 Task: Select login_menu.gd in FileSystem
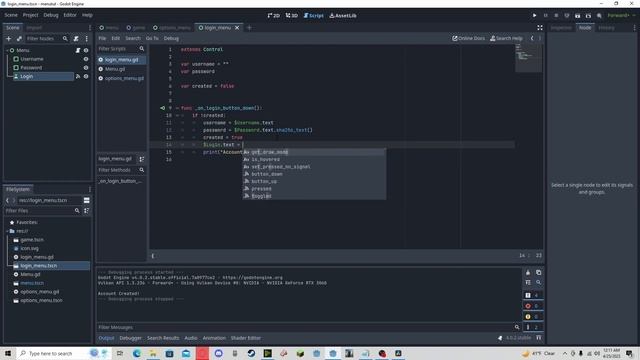tap(37, 257)
